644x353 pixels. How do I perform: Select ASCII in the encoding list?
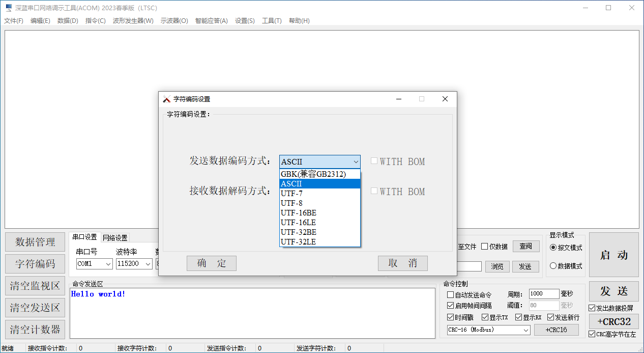click(320, 184)
